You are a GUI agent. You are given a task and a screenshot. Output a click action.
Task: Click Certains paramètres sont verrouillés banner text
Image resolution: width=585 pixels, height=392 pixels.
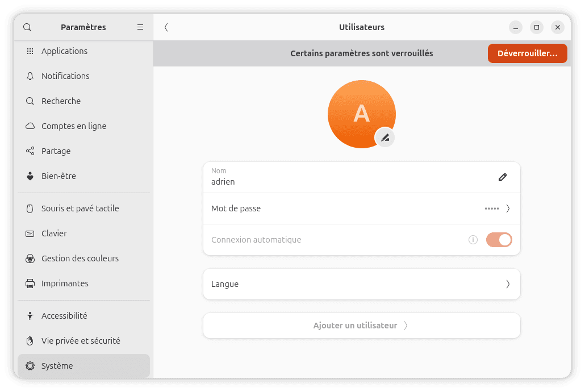click(362, 53)
